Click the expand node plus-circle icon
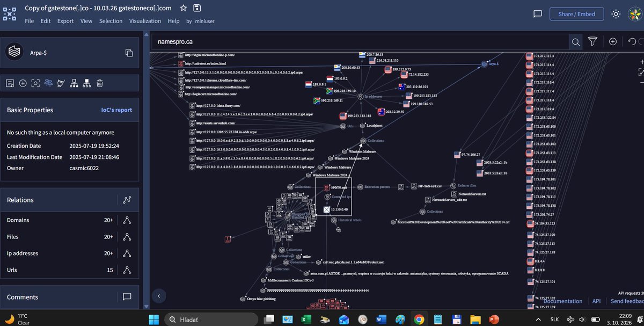 click(x=23, y=83)
